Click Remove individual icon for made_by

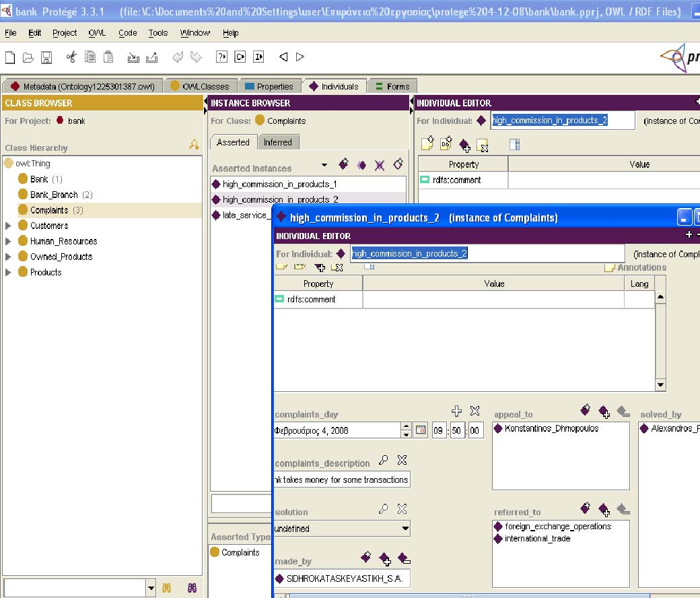click(404, 558)
